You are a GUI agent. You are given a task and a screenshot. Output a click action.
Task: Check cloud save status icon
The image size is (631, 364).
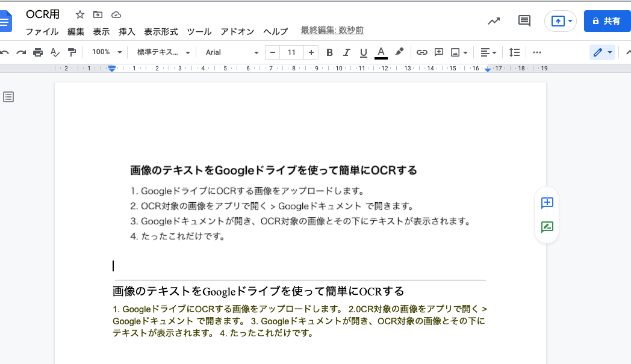click(116, 15)
